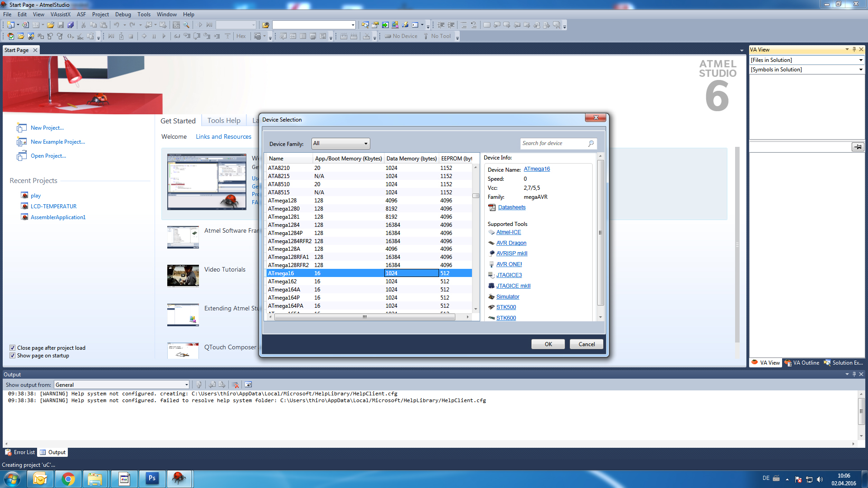The width and height of the screenshot is (868, 488).
Task: Click the AVR Dragon tool link
Action: click(x=511, y=243)
